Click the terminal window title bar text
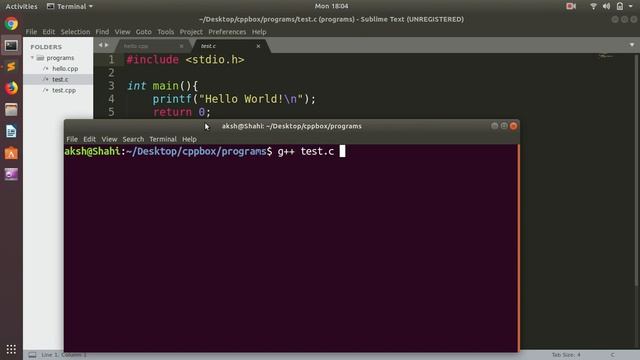640x360 pixels. pyautogui.click(x=291, y=126)
